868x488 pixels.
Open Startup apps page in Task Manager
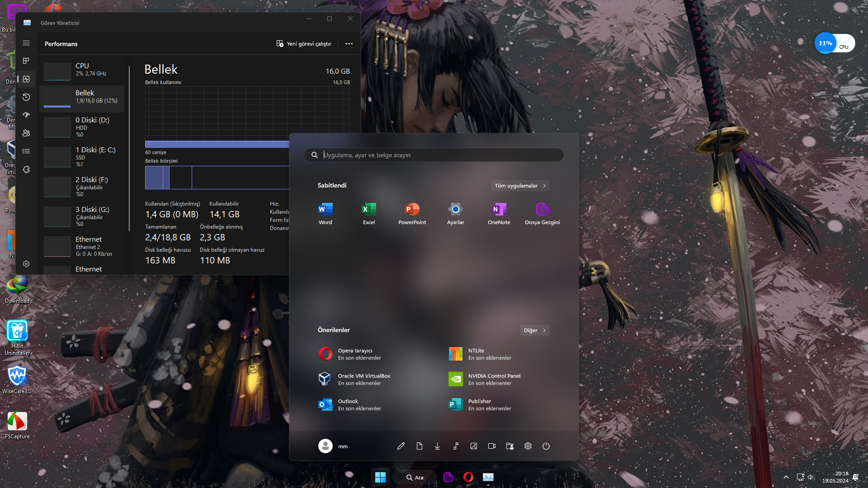pyautogui.click(x=26, y=115)
